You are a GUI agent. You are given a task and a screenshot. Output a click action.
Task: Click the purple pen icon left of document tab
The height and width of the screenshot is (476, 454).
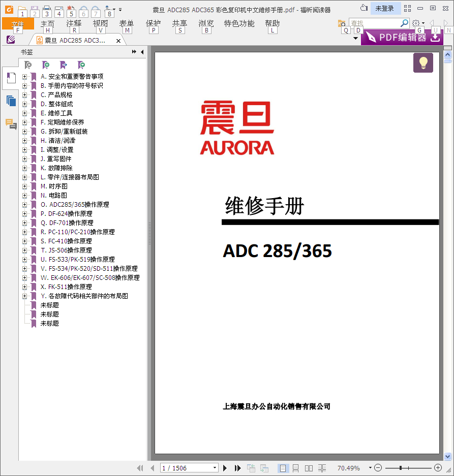11,40
